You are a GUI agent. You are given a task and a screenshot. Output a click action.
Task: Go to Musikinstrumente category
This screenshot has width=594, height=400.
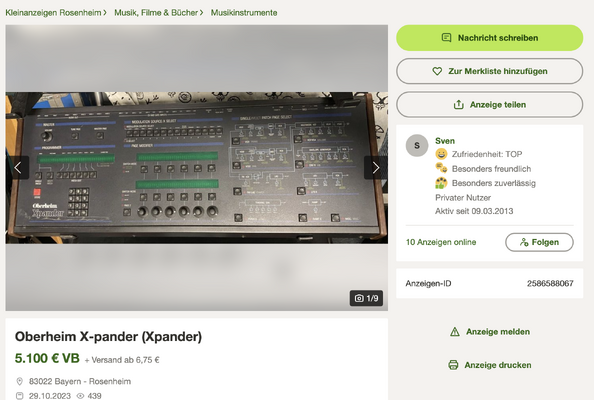(x=244, y=12)
